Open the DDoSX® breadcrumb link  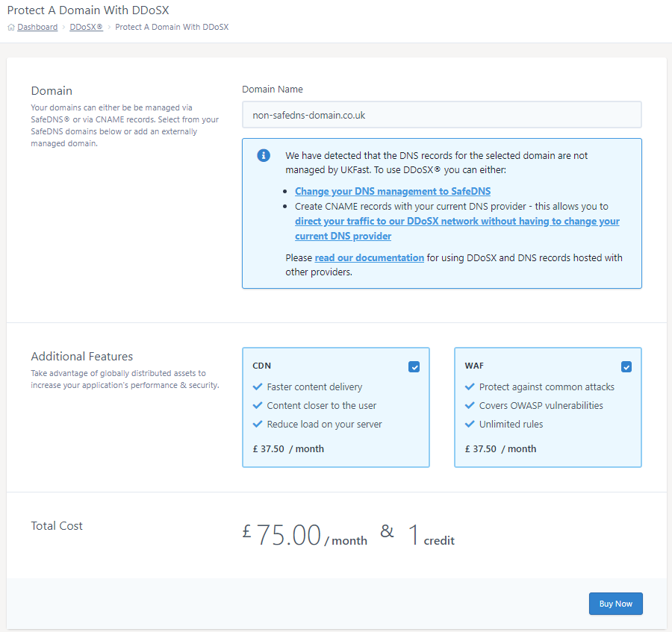coord(86,28)
